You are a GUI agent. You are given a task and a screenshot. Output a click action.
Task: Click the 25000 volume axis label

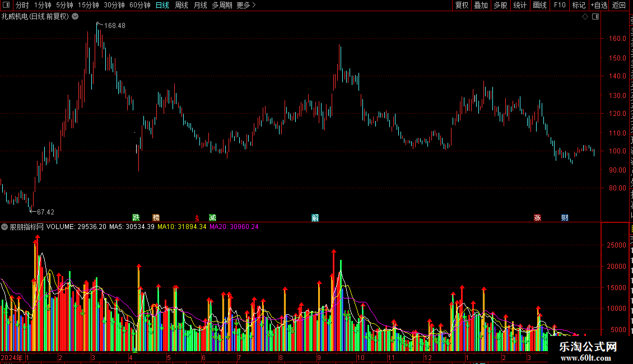pos(616,245)
